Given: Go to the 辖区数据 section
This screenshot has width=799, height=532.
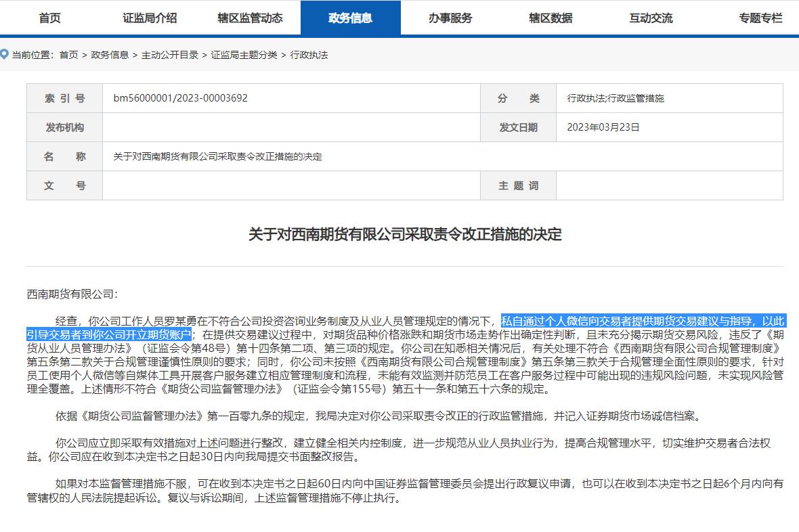Looking at the screenshot, I should (551, 18).
